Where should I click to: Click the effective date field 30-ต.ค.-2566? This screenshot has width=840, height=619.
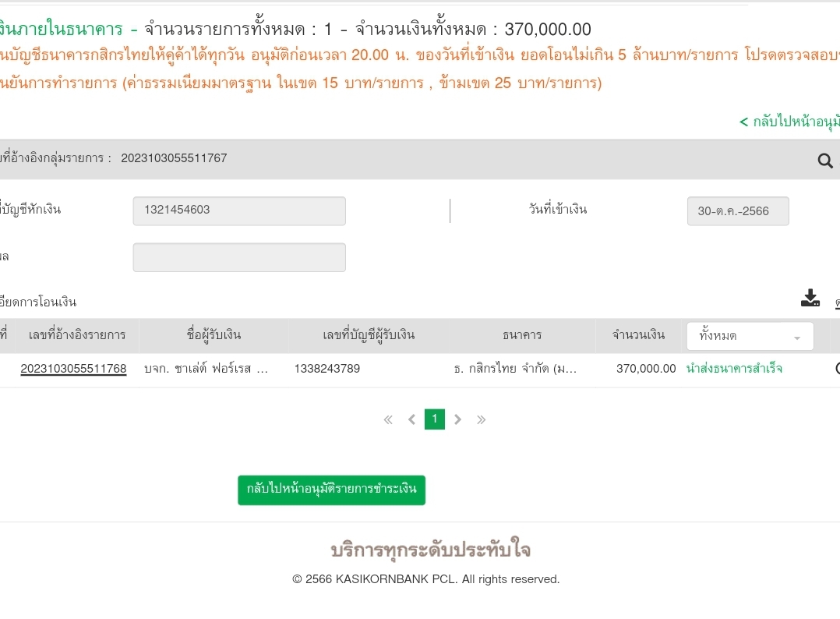(737, 211)
